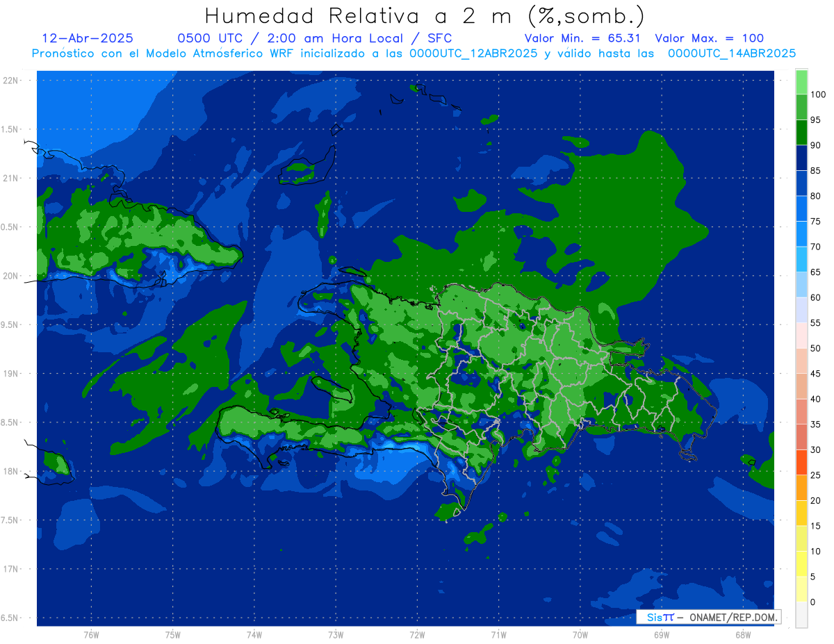This screenshot has height=644, width=834.
Task: Pick the pale pink swatch between 55 and 50
Action: (x=801, y=336)
